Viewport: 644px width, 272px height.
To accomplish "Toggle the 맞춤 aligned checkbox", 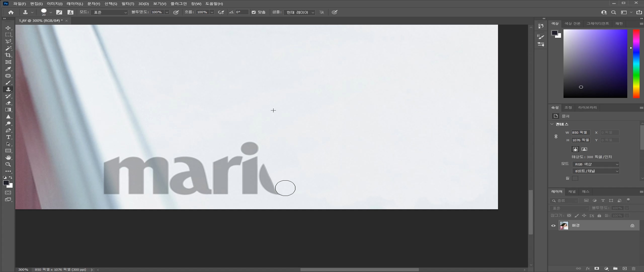I will 254,12.
